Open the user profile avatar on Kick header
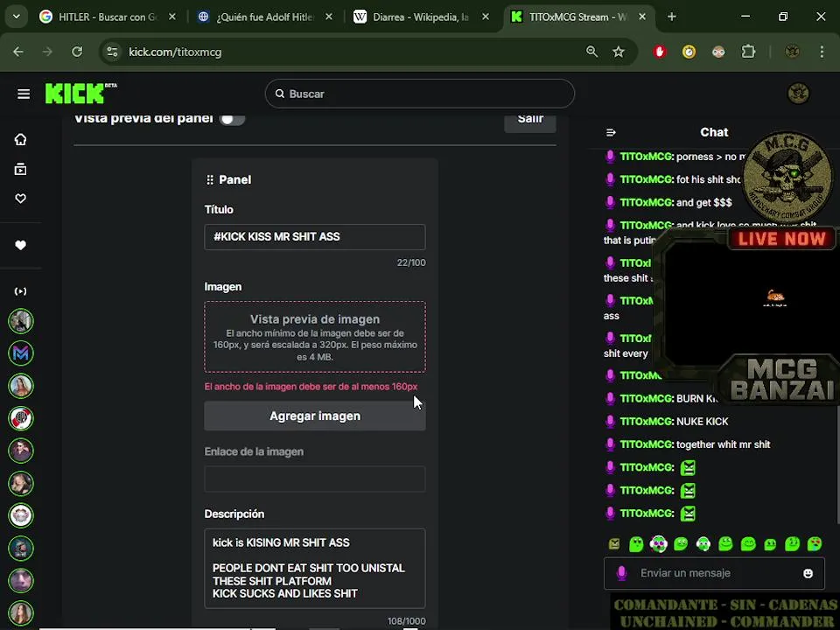Screen dimensions: 840x630 coord(798,94)
